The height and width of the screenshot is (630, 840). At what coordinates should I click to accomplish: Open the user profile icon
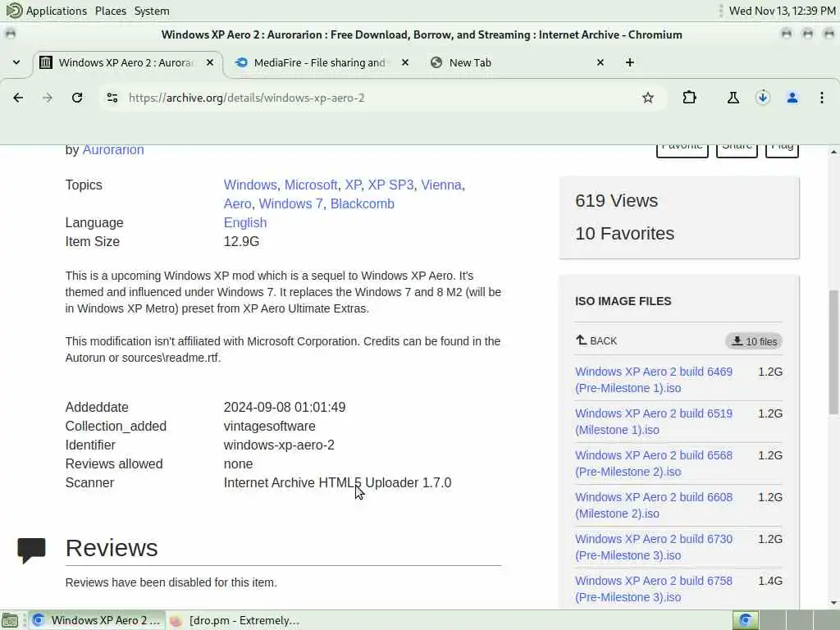pyautogui.click(x=792, y=98)
